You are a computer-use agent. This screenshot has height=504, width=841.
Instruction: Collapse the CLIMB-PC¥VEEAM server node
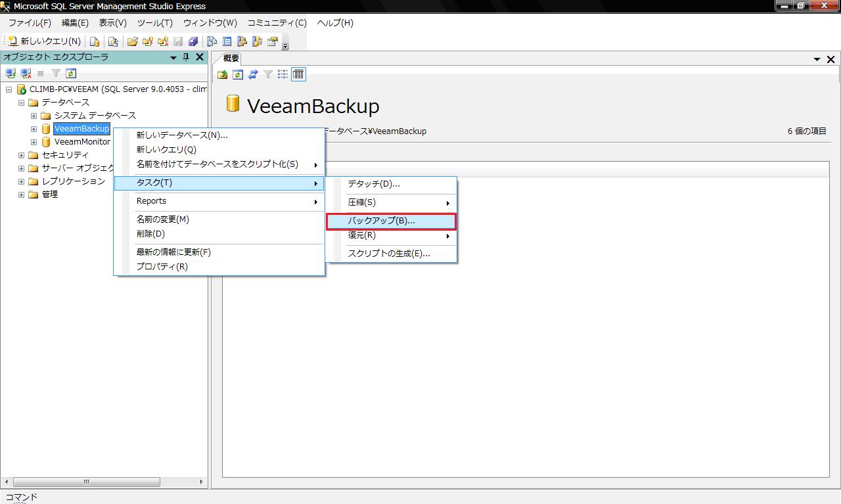pyautogui.click(x=9, y=89)
